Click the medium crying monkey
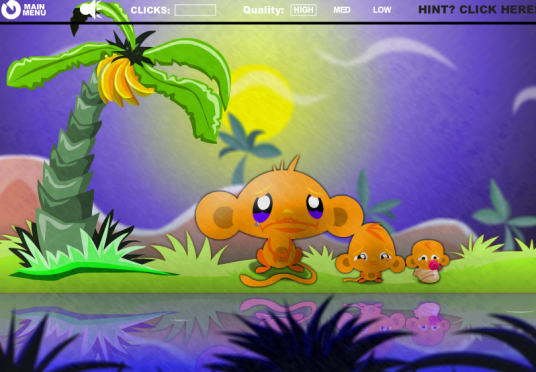The height and width of the screenshot is (372, 536). click(371, 253)
